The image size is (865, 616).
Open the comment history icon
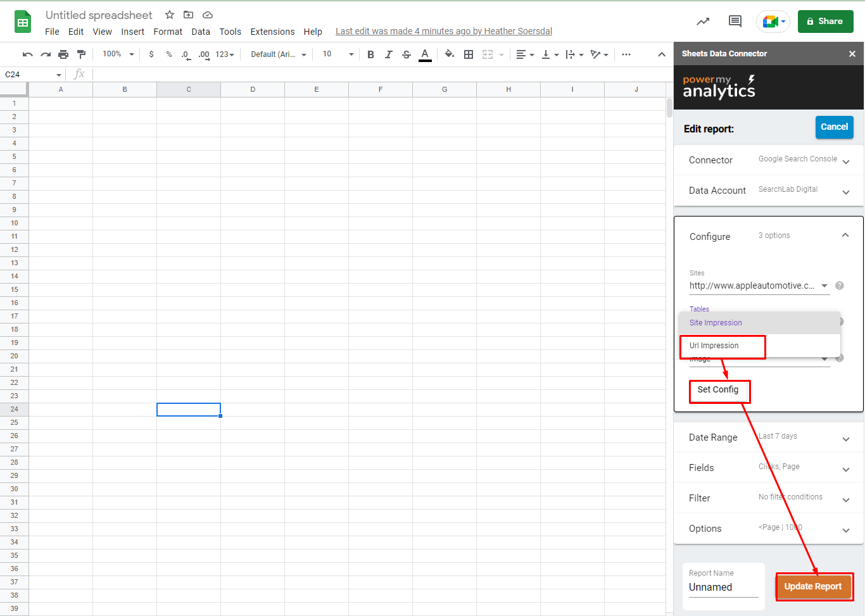point(735,22)
